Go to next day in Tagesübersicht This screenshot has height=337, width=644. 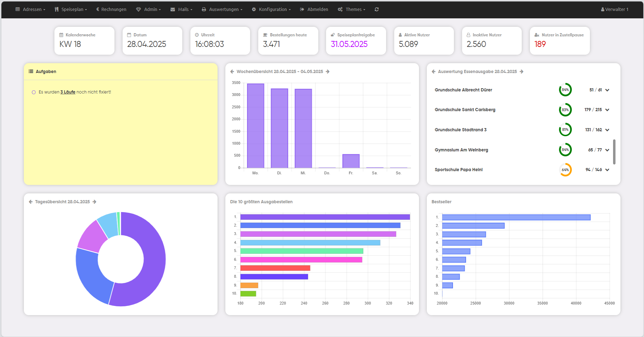click(x=94, y=202)
